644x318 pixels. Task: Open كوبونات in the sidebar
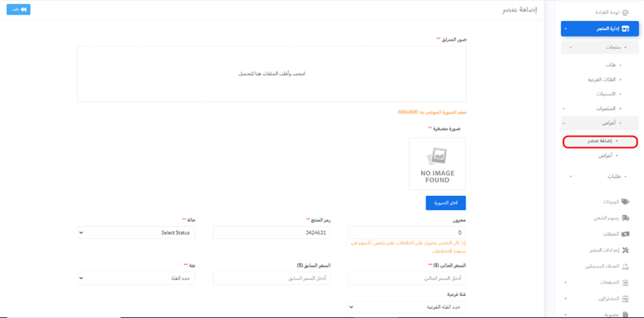[x=611, y=202]
